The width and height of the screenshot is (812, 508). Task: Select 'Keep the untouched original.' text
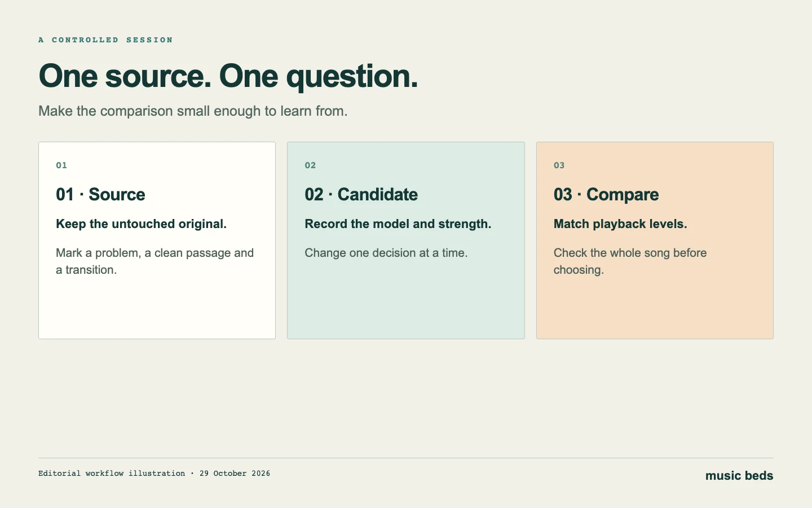pos(141,224)
